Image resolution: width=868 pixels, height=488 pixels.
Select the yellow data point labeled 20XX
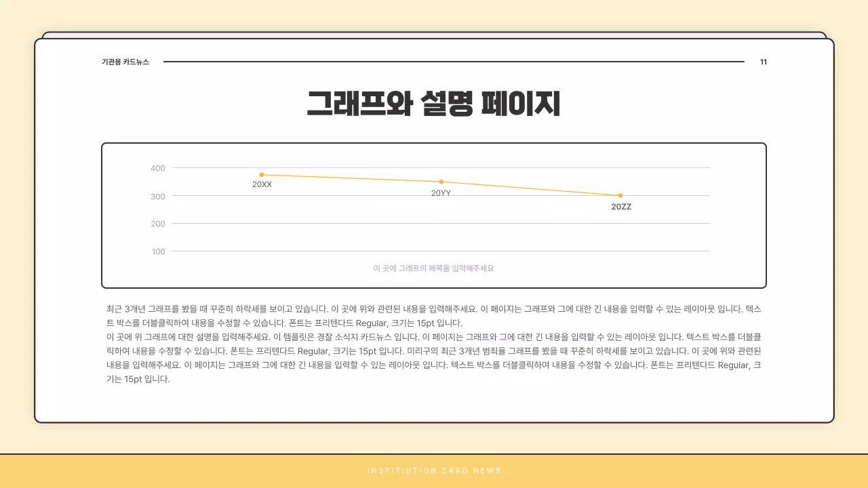point(262,174)
